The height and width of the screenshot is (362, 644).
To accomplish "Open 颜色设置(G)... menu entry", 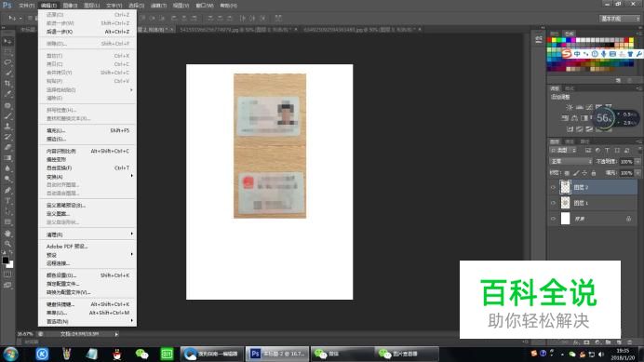I will [87, 275].
